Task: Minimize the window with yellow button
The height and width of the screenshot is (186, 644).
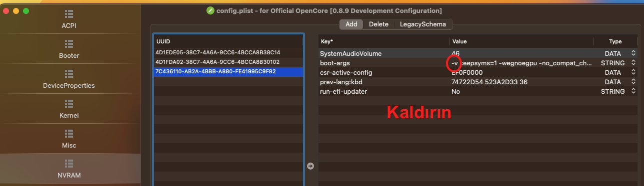Action: (16, 10)
